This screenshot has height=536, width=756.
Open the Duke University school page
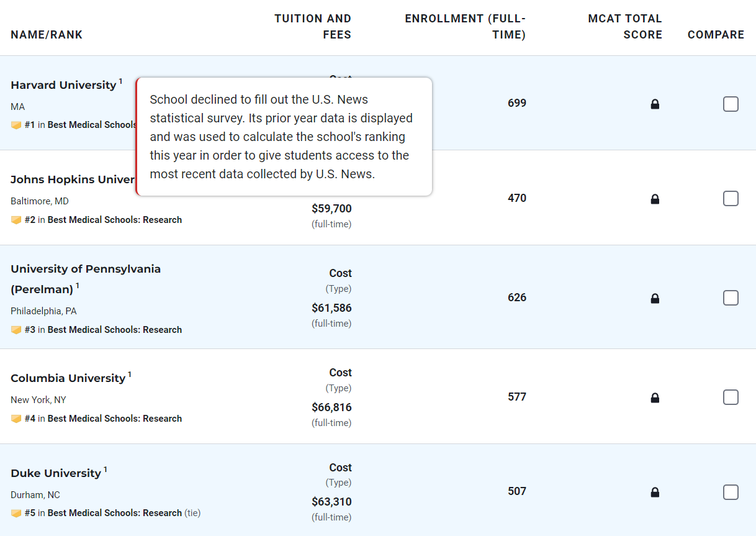coord(56,473)
